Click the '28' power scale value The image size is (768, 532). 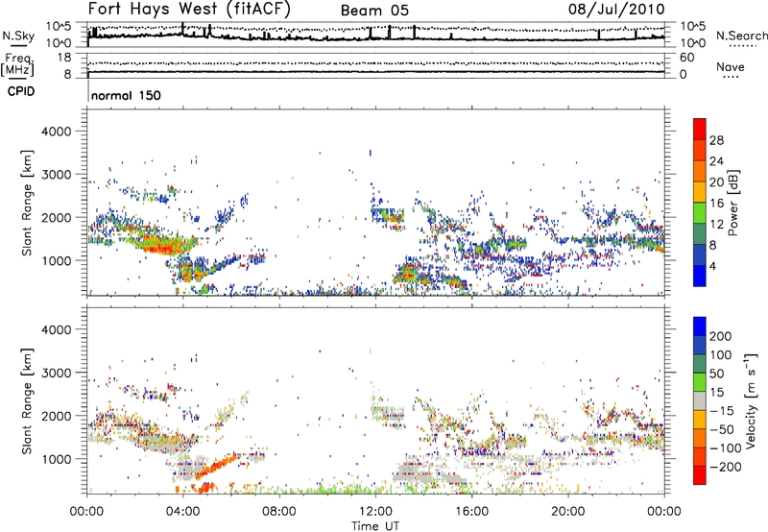coord(716,140)
